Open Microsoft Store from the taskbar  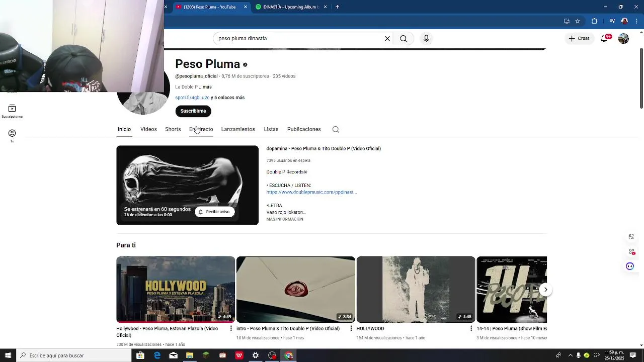point(140,355)
